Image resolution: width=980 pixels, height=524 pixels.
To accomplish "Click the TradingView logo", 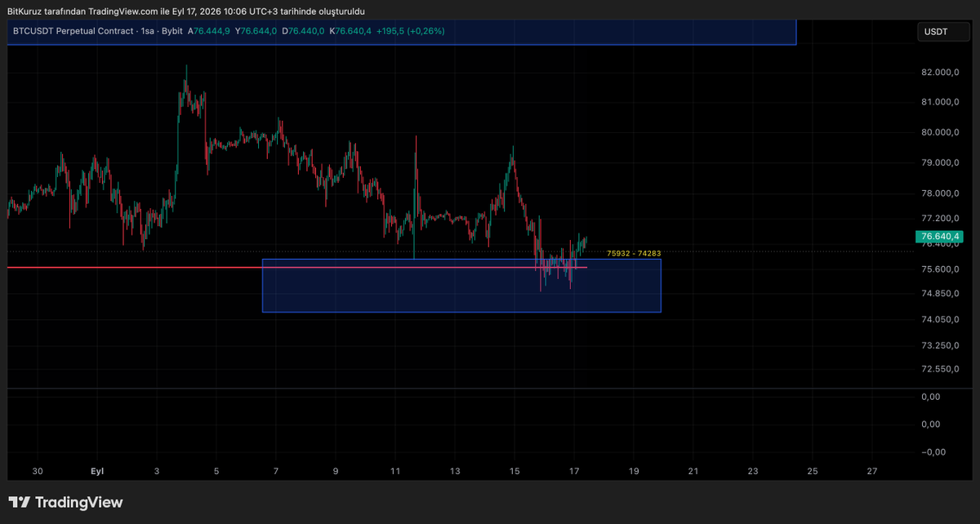I will tap(65, 503).
